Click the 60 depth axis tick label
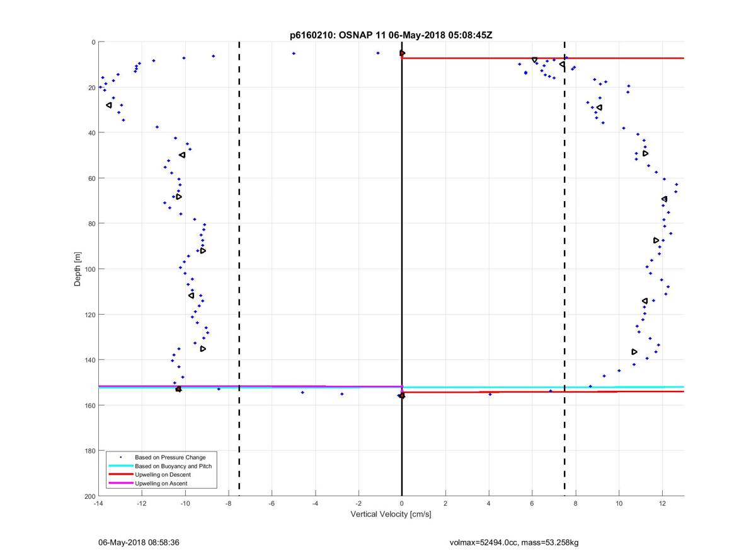 point(91,178)
